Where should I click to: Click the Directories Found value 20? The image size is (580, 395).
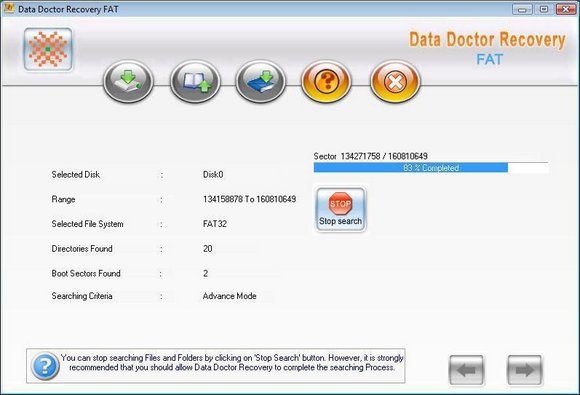pyautogui.click(x=208, y=249)
